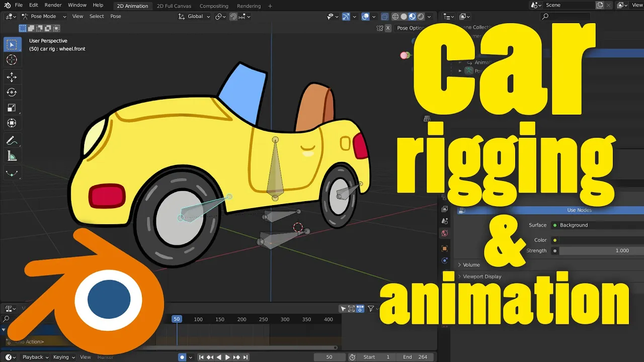
Task: Switch to material preview shading
Action: pos(412,16)
